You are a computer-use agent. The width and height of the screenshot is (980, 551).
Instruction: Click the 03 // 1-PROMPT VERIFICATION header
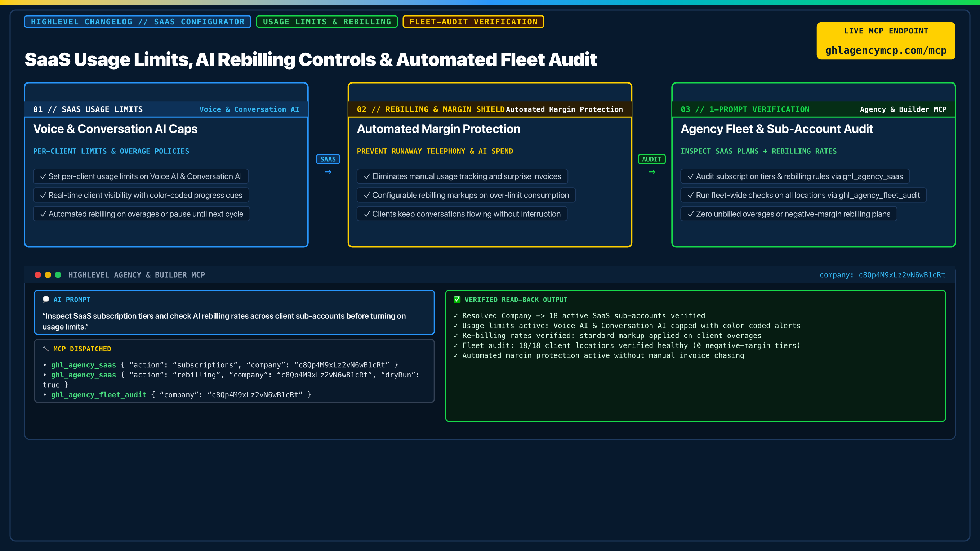[x=745, y=109]
